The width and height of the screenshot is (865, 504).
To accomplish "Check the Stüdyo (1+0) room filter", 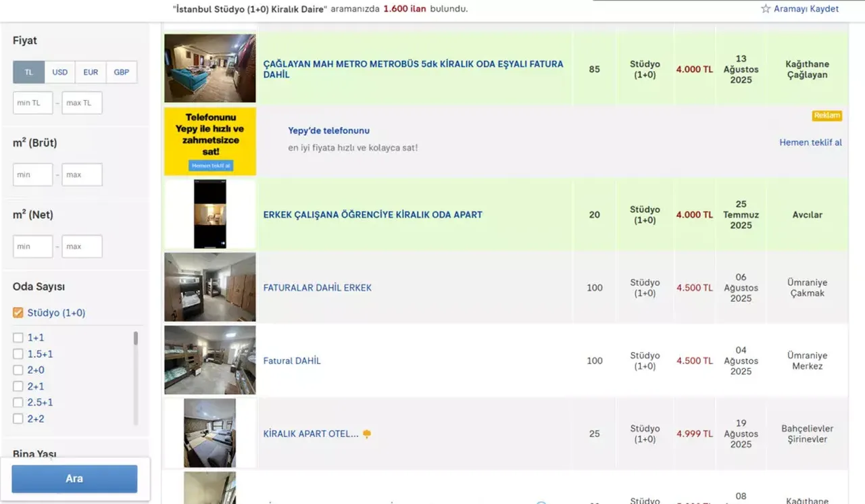I will click(18, 313).
